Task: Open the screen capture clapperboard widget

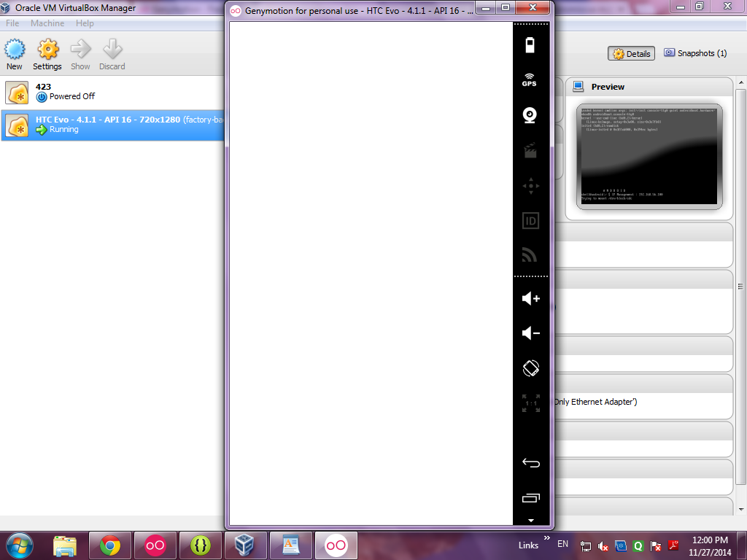Action: pos(530,150)
